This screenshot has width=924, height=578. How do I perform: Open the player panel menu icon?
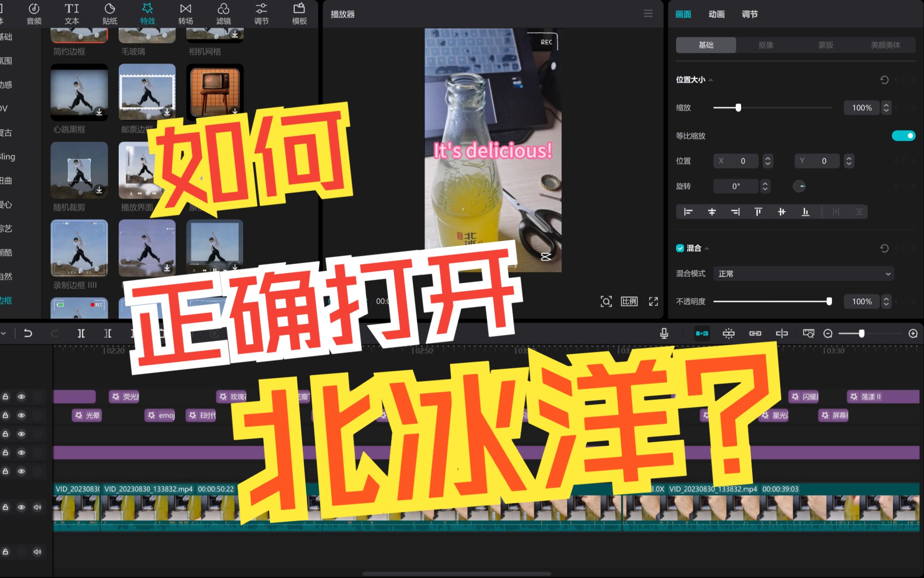tap(648, 14)
